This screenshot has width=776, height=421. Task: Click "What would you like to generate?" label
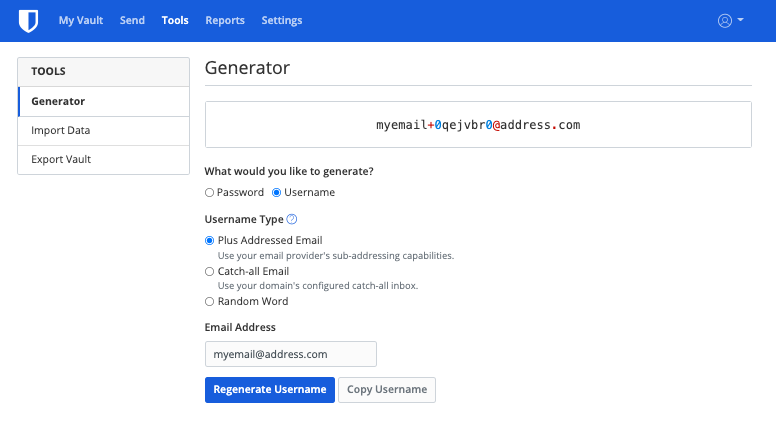tap(289, 171)
